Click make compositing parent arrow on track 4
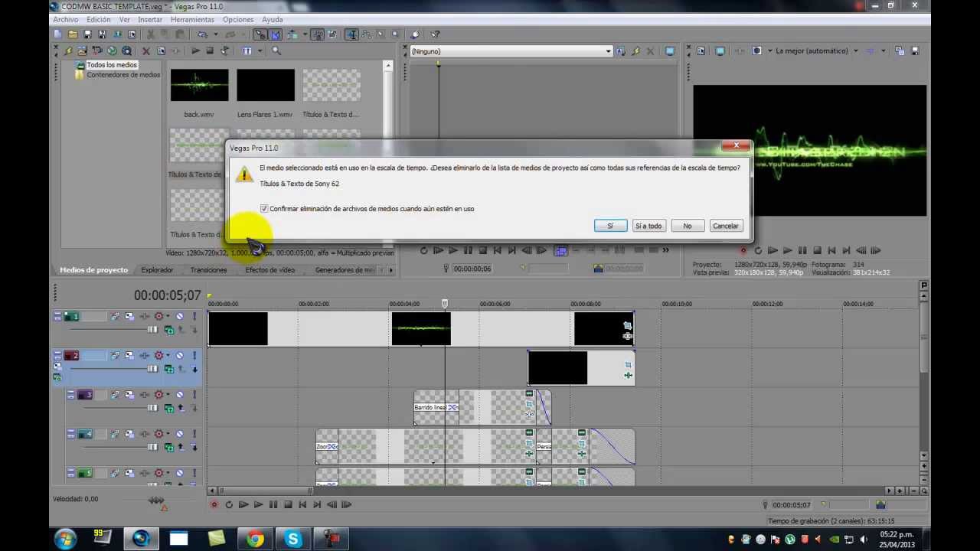This screenshot has height=551, width=980. (x=181, y=447)
